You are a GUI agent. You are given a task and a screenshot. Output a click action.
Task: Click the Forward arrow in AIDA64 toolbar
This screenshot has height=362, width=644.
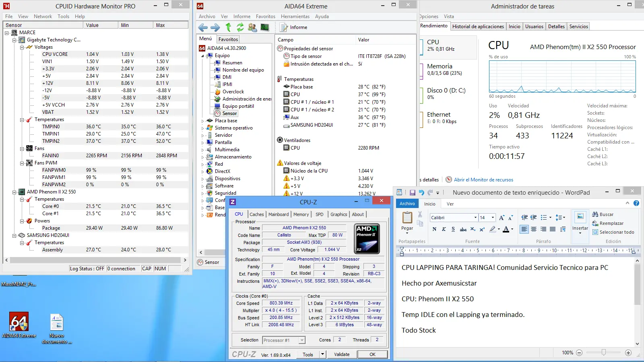[215, 27]
